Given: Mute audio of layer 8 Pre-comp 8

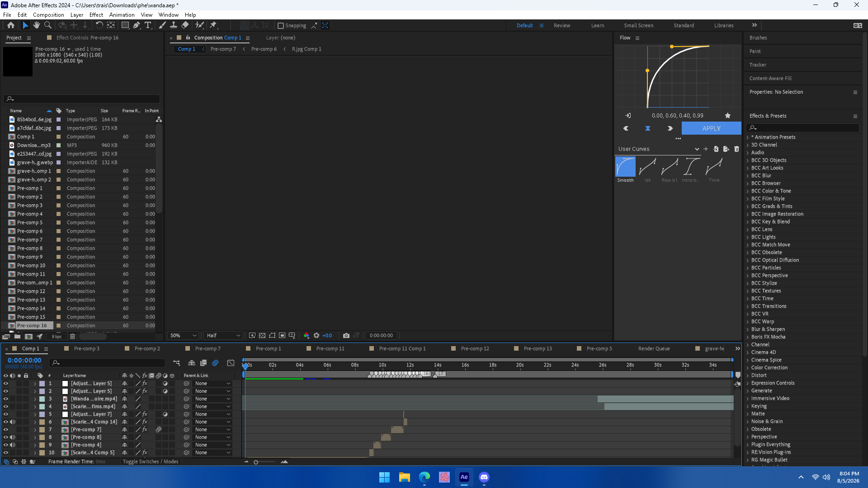Looking at the screenshot, I should [x=13, y=437].
